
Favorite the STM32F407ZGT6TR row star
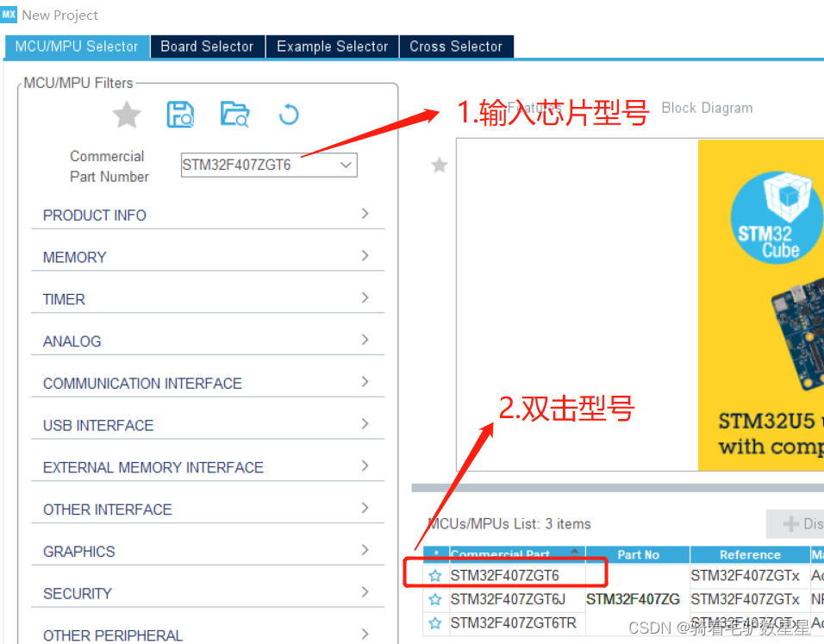435,623
